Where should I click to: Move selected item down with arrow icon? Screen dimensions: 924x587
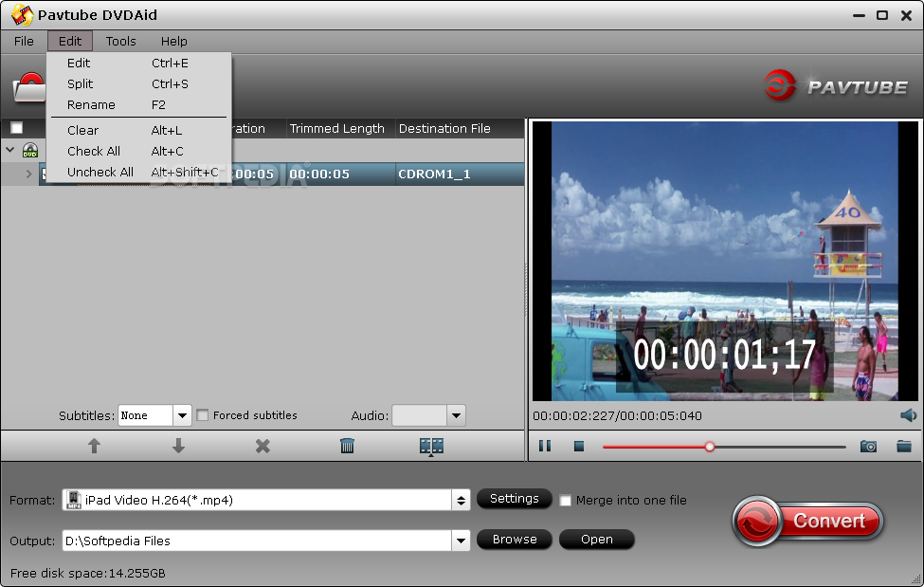click(178, 446)
